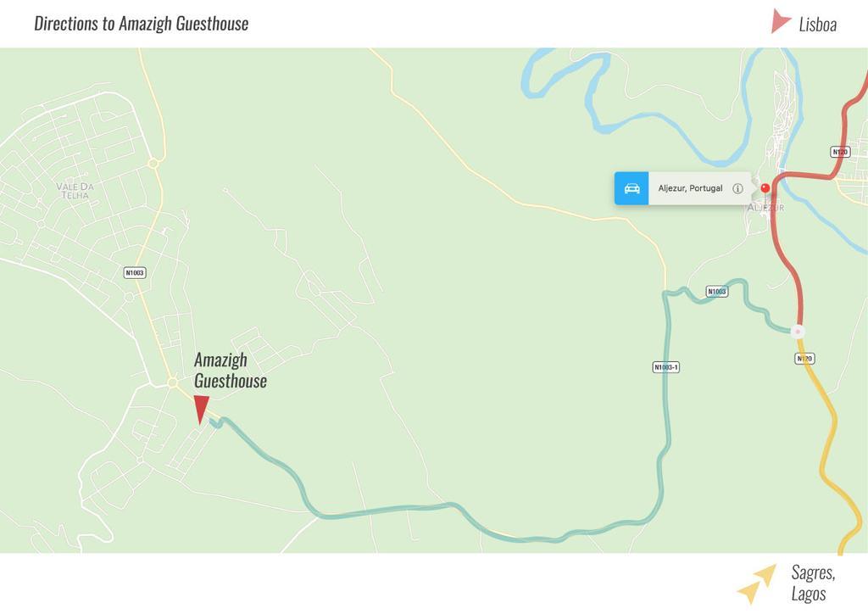Click the Amazigh Guesthouse label
The image size is (868, 614).
[231, 371]
